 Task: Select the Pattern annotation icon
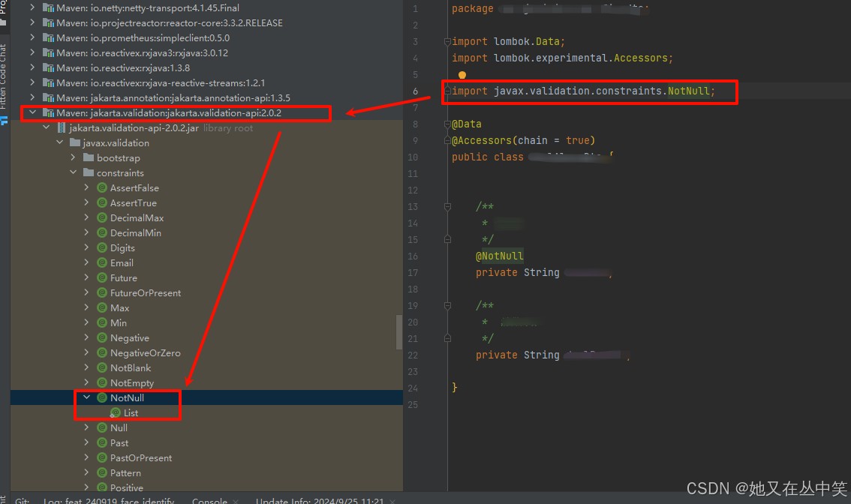pos(101,473)
